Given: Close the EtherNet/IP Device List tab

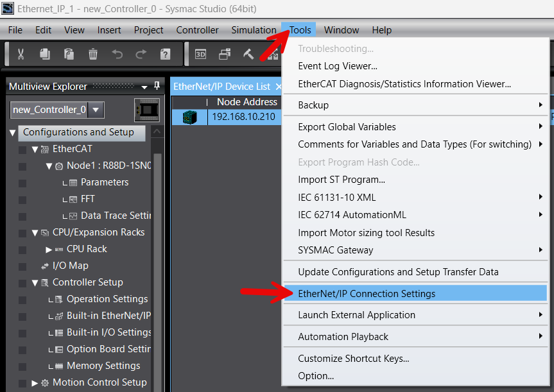Looking at the screenshot, I should [x=279, y=87].
